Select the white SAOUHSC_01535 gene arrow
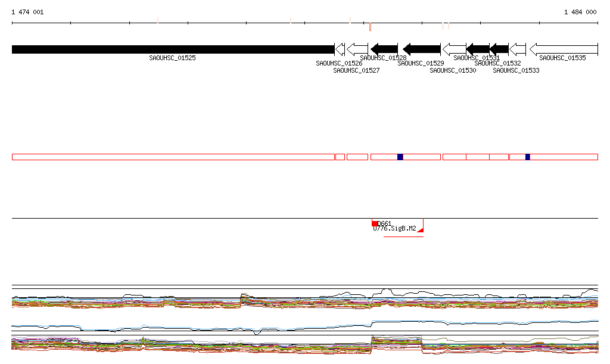610x364 pixels. click(x=564, y=49)
